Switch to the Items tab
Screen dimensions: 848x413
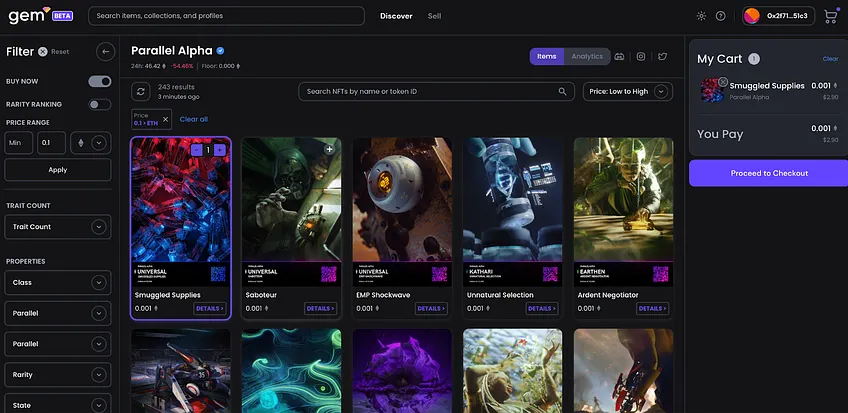[x=547, y=56]
